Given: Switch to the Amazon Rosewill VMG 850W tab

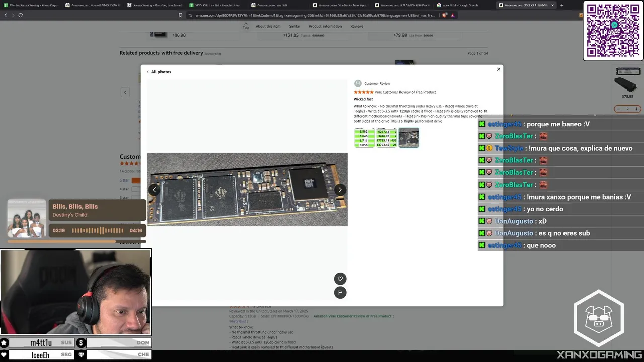Looking at the screenshot, I should click(x=93, y=5).
